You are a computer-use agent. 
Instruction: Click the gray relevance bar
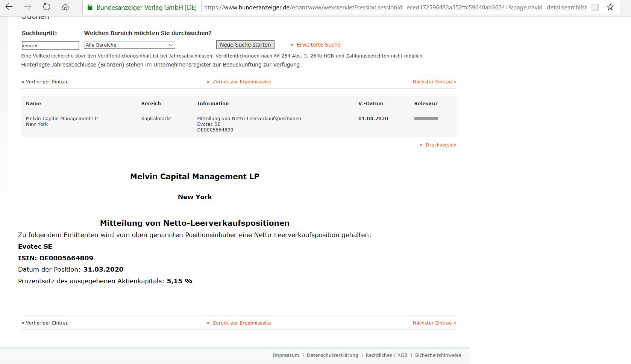tap(426, 118)
